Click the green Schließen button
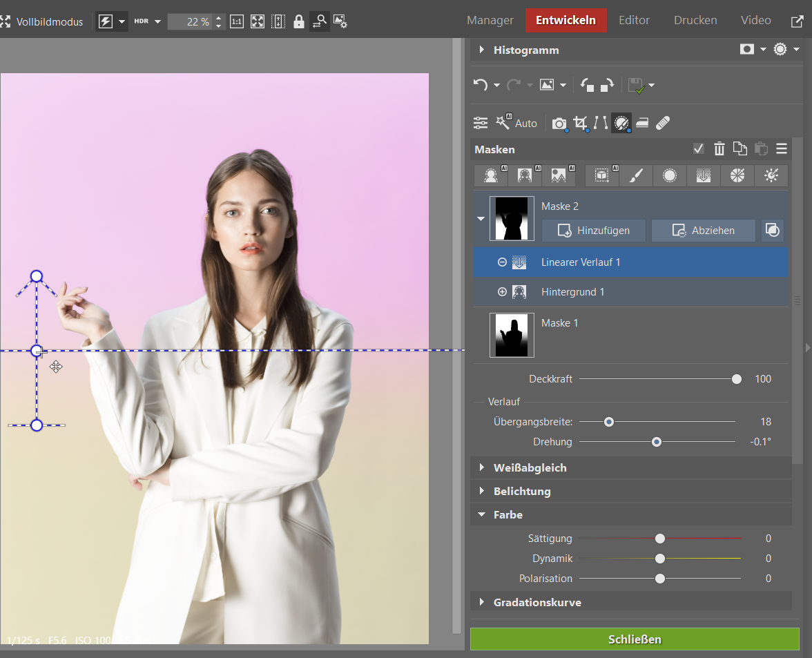Image resolution: width=812 pixels, height=658 pixels. point(634,639)
